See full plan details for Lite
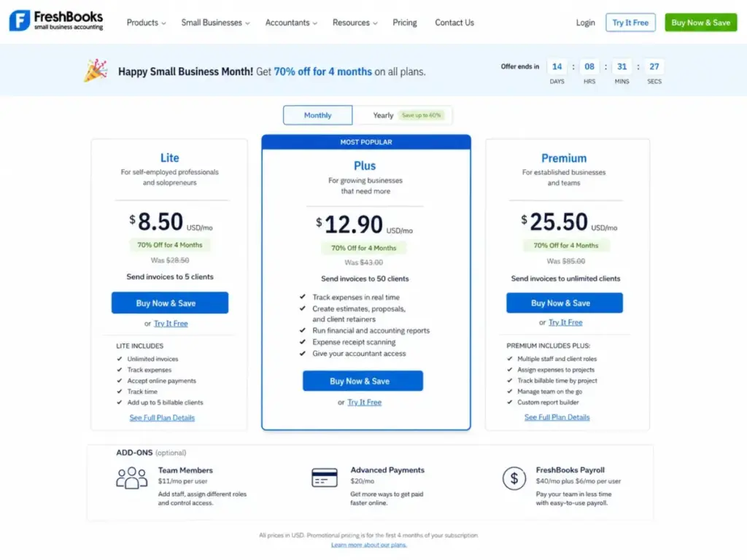This screenshot has height=560, width=747. pyautogui.click(x=162, y=418)
